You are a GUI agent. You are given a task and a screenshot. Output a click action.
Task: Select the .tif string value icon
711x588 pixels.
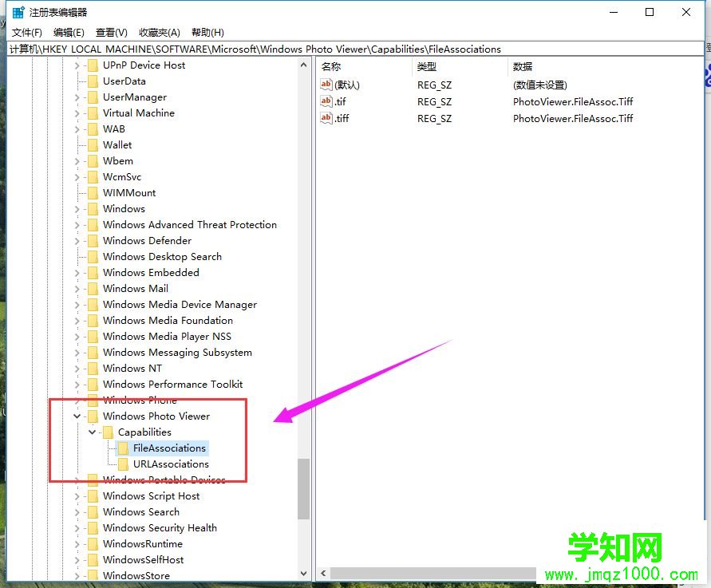pos(326,101)
